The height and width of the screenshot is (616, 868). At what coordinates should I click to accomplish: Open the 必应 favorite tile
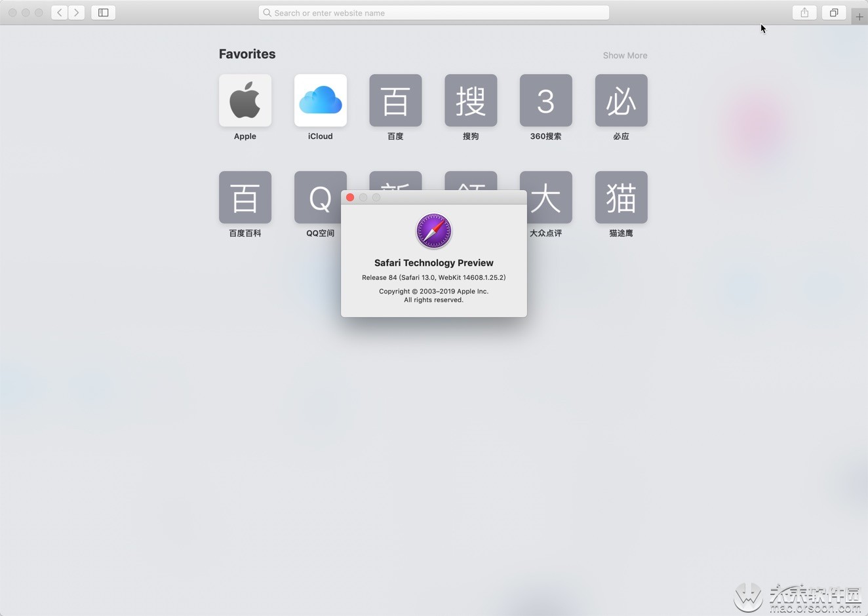click(621, 100)
